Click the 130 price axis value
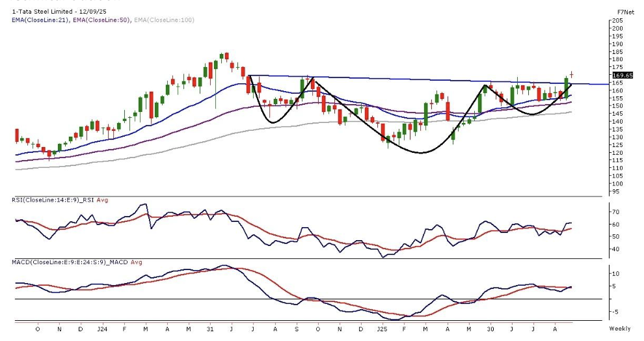Viewport: 644px width, 341px height. click(x=617, y=137)
